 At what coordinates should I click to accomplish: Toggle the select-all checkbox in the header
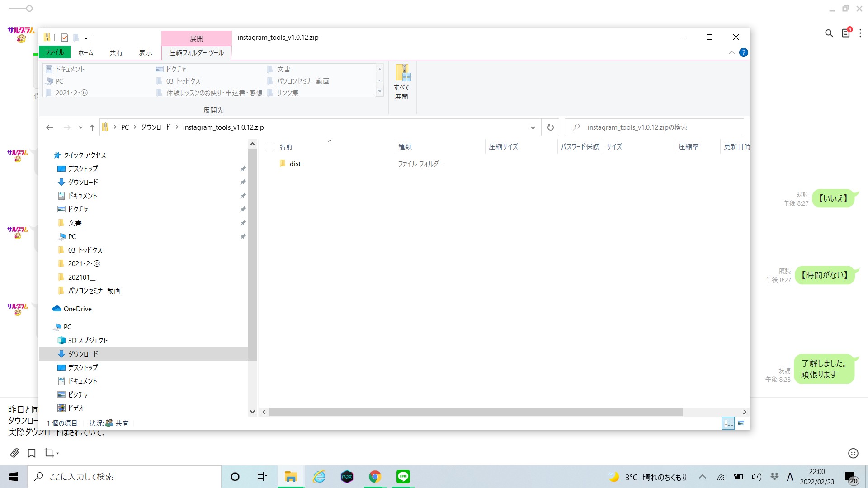(269, 146)
